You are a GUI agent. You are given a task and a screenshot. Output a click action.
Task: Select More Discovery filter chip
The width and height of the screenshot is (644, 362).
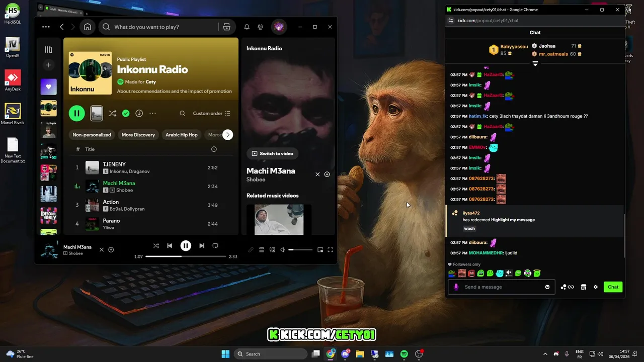click(138, 135)
